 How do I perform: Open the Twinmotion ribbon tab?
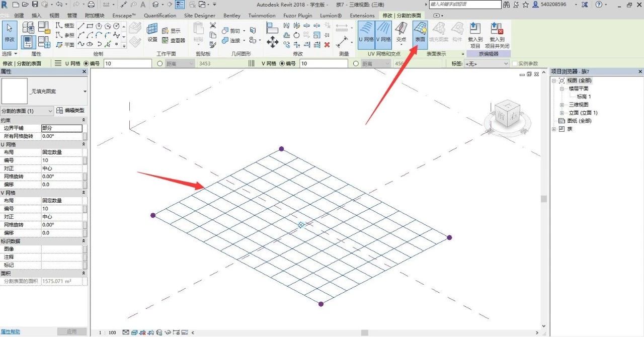[x=262, y=16]
